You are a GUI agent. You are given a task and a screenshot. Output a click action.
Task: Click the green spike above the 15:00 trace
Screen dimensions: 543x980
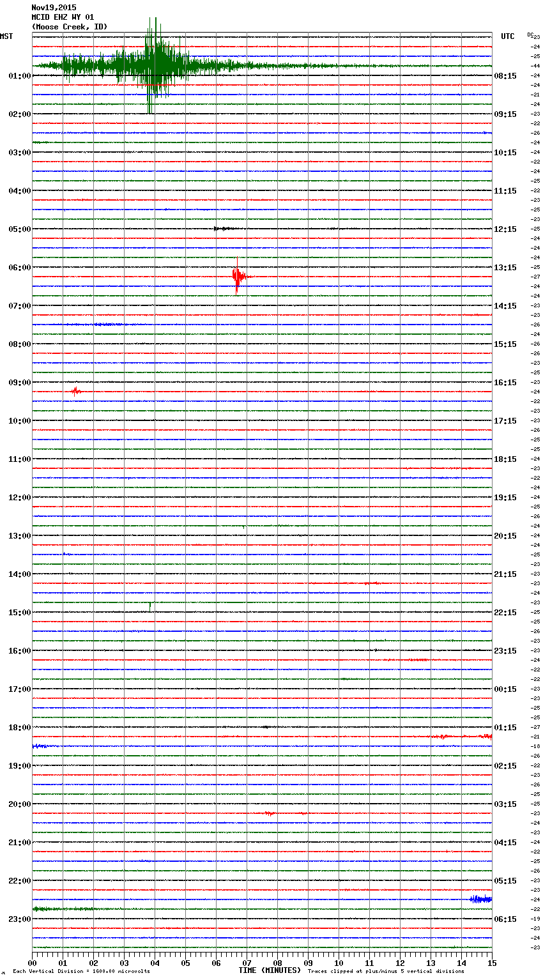150,606
